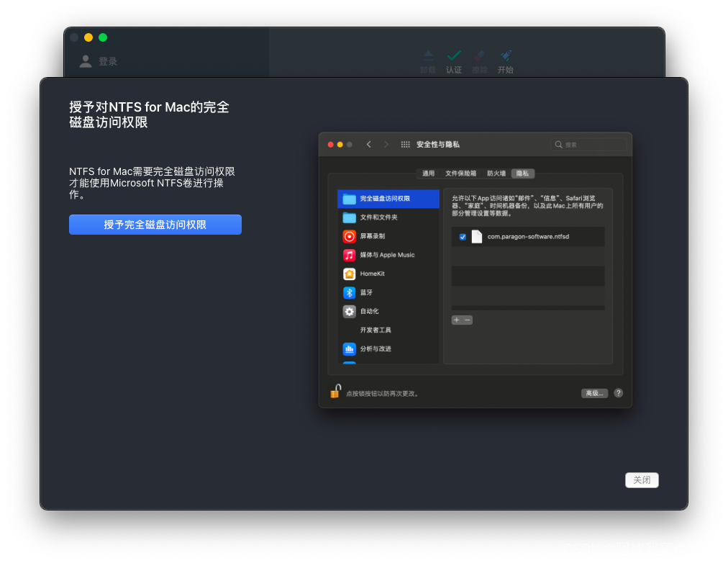Screen dimensions: 728x563
Task: Click the 登录 label in background window
Action: point(108,61)
